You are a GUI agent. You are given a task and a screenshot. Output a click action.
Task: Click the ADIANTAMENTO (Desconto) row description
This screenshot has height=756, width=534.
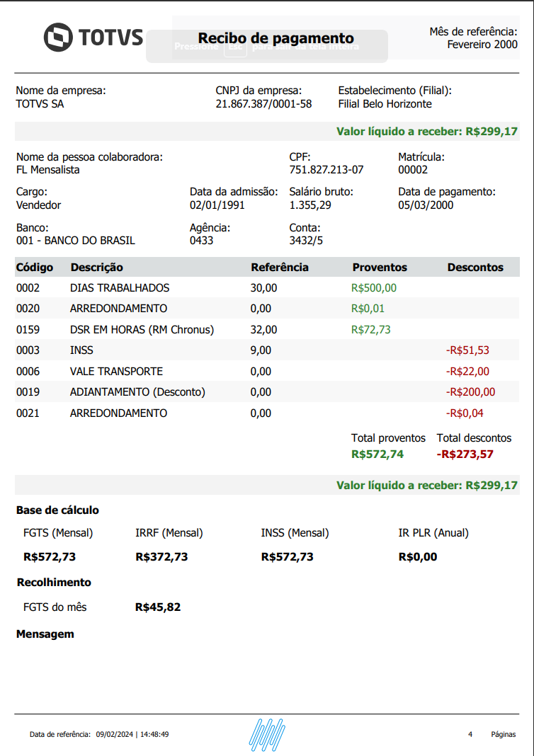[x=137, y=392]
